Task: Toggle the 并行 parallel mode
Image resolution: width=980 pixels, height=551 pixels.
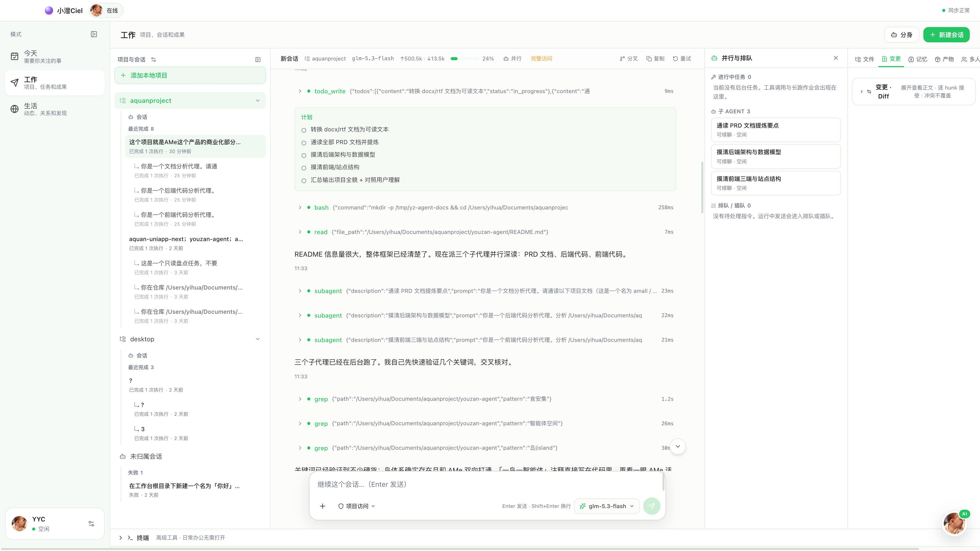Action: (512, 59)
